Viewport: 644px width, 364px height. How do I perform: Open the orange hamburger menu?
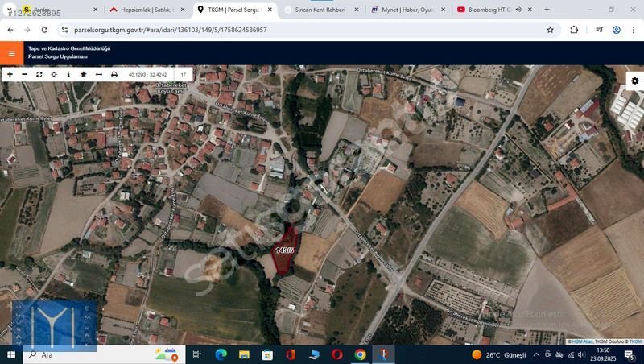(11, 54)
